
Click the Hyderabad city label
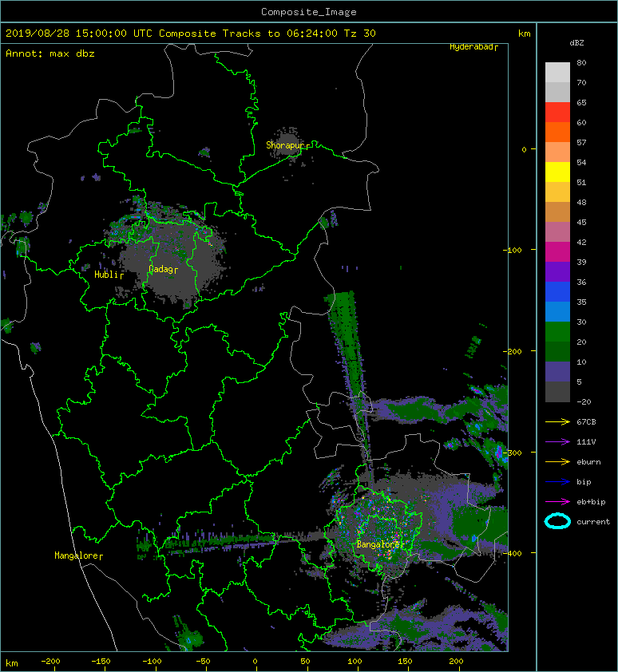coord(471,47)
